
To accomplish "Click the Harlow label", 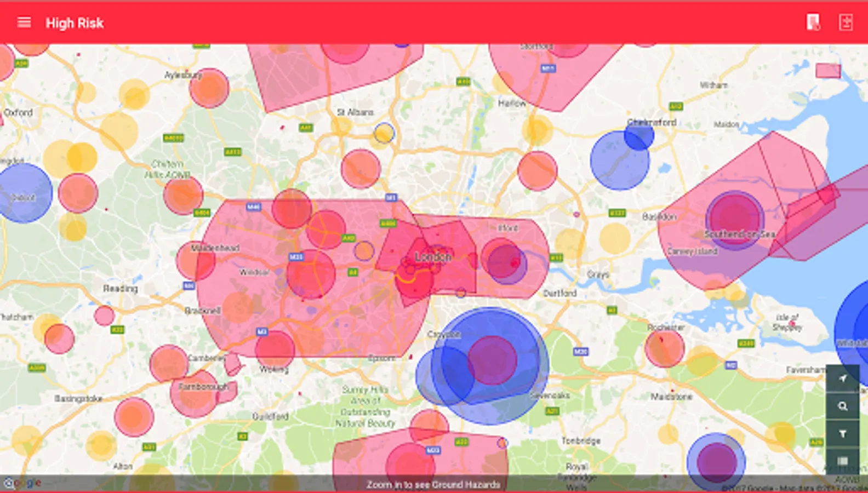I will 512,103.
